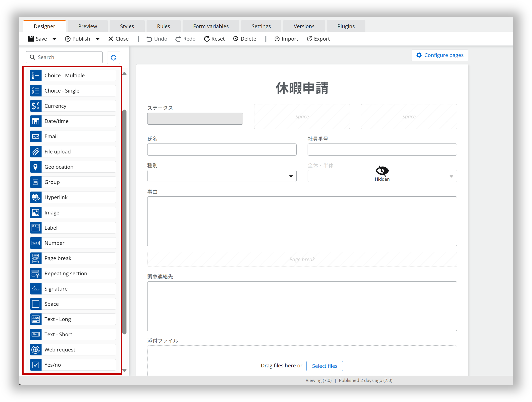This screenshot has width=532, height=402.
Task: Refresh the field controls list
Action: coord(113,57)
